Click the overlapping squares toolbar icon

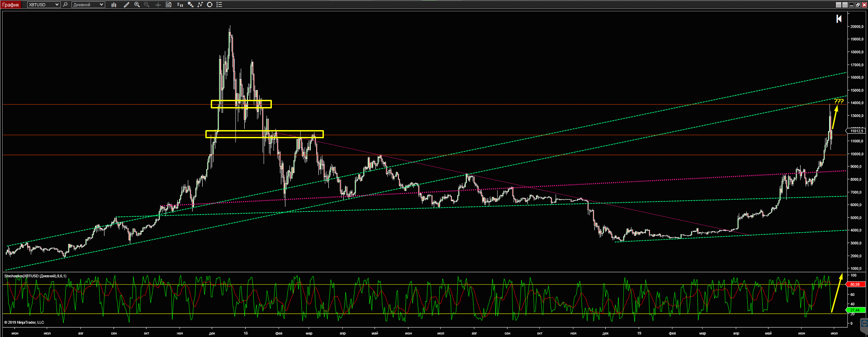[x=190, y=5]
